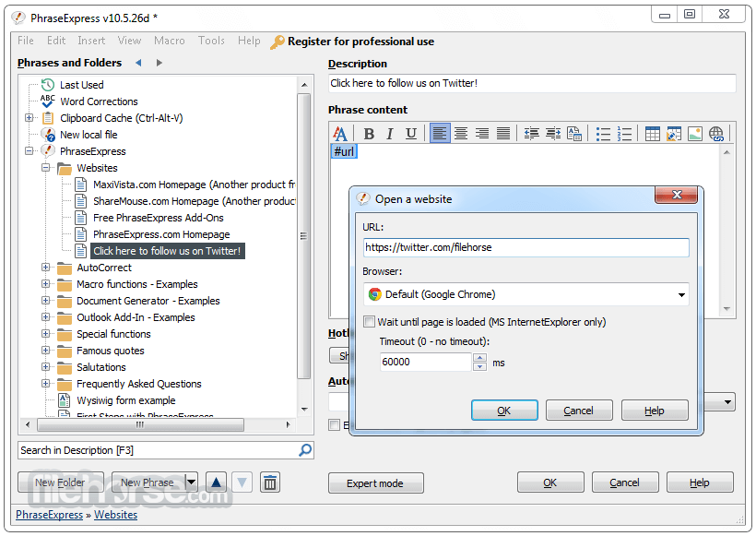Select Last Used in the tree

tap(81, 85)
